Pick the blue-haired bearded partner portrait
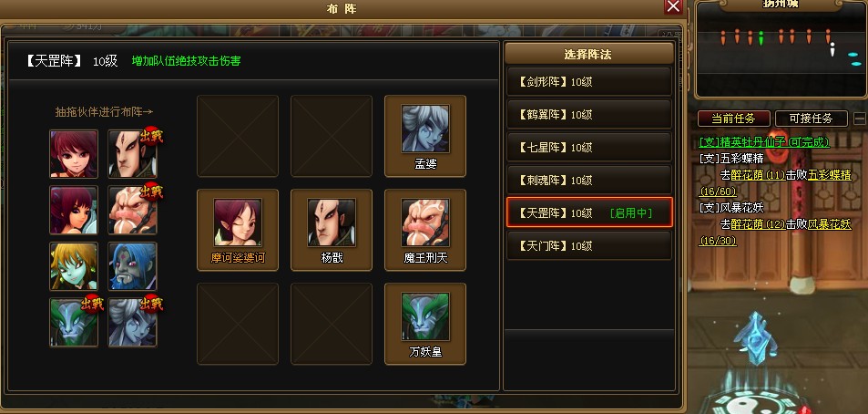 coord(132,266)
